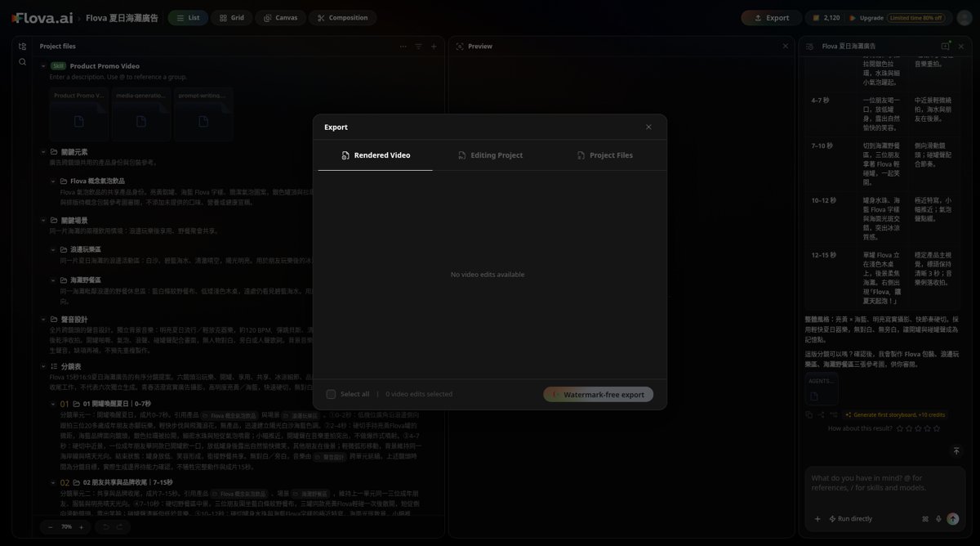Collapse the Product Promo Video group

(x=43, y=66)
